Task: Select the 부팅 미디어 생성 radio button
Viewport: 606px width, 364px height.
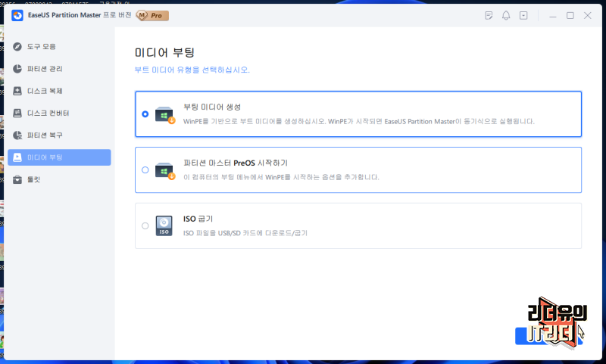Action: [145, 114]
